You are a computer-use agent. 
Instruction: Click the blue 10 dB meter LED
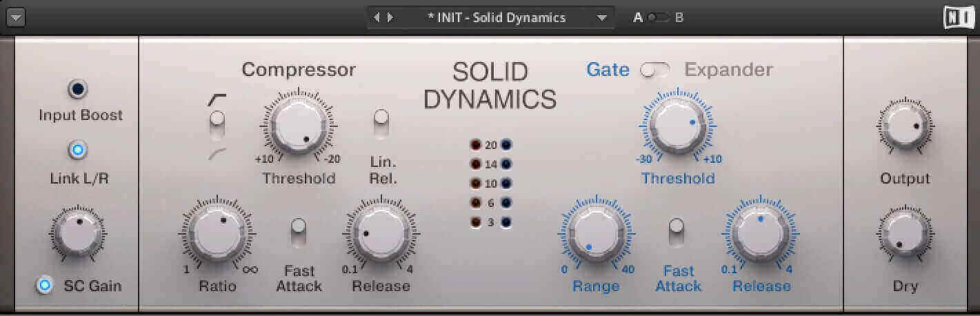506,184
